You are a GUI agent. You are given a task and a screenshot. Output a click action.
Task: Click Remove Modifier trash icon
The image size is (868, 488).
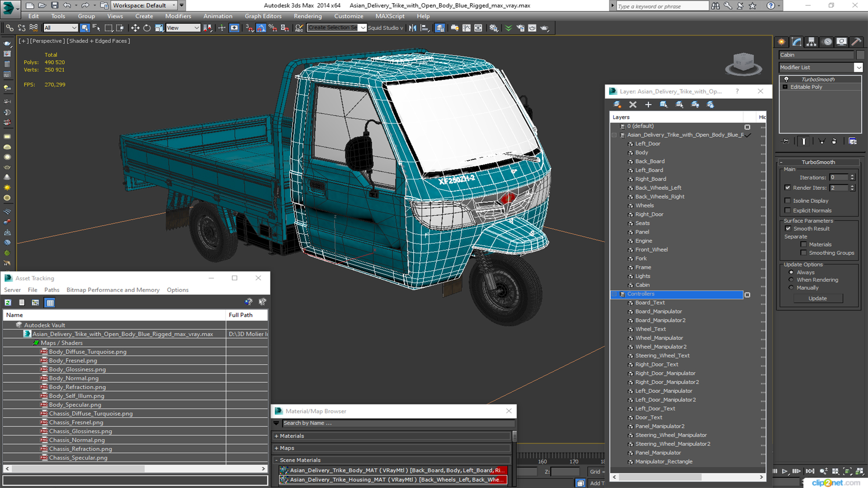tap(834, 141)
